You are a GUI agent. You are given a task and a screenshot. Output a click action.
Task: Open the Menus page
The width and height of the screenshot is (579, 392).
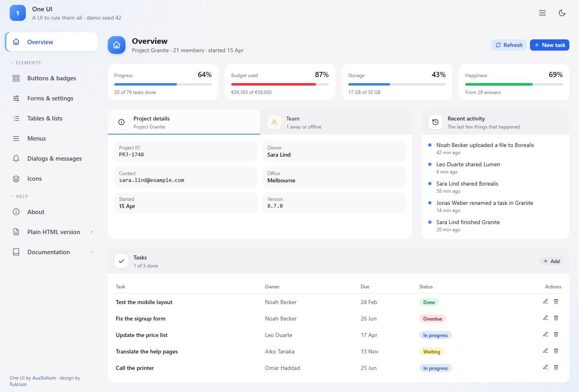pos(51,139)
